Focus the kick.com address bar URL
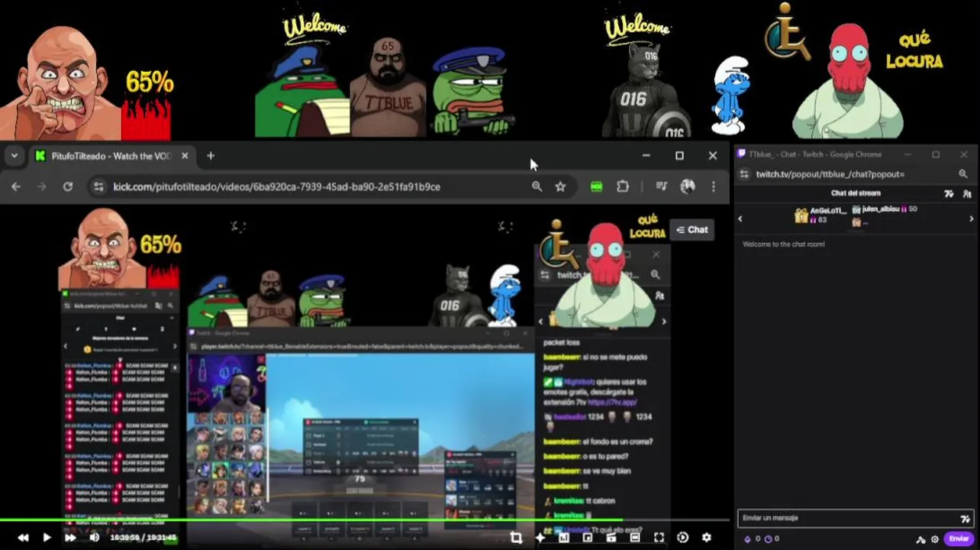This screenshot has height=550, width=980. (276, 186)
